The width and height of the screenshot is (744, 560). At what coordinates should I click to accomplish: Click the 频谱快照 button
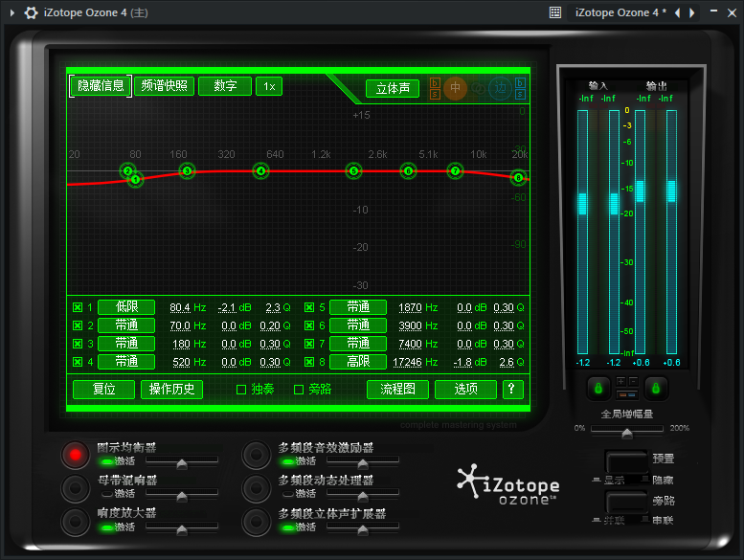click(164, 86)
